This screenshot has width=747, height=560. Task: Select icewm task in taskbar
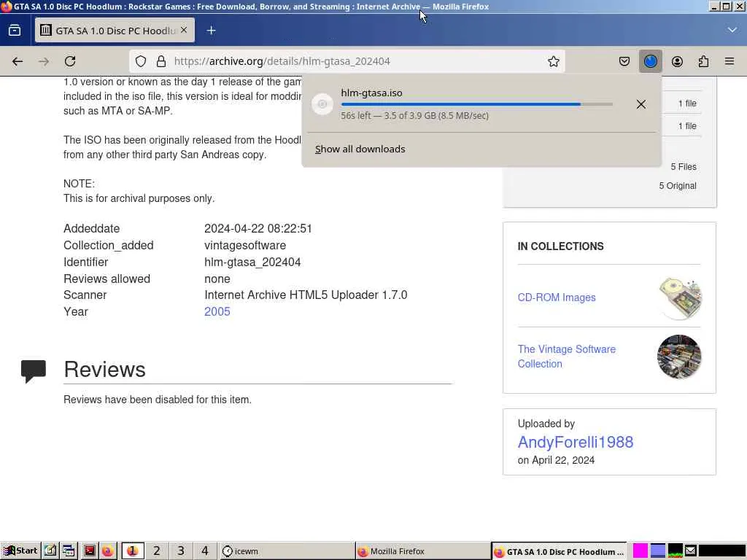[x=287, y=551]
